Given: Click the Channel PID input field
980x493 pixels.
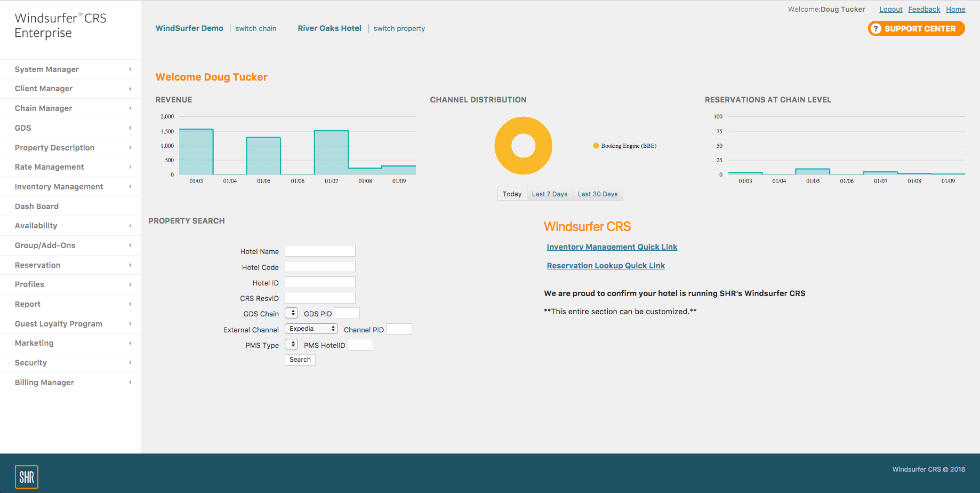Looking at the screenshot, I should point(399,329).
